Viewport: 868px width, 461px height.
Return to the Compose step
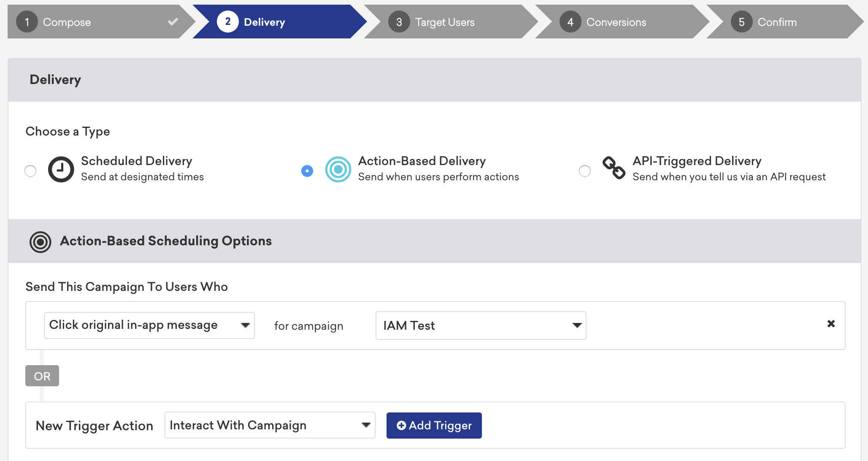click(67, 22)
